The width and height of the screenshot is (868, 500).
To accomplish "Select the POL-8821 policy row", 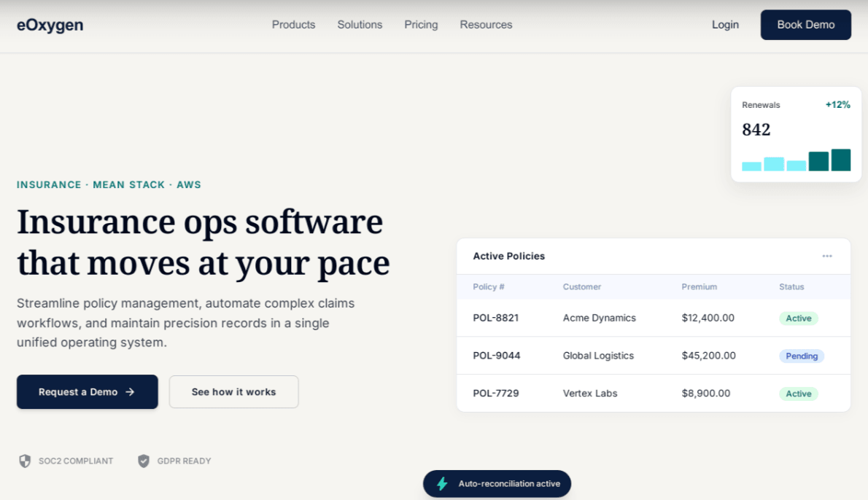I will pos(496,318).
